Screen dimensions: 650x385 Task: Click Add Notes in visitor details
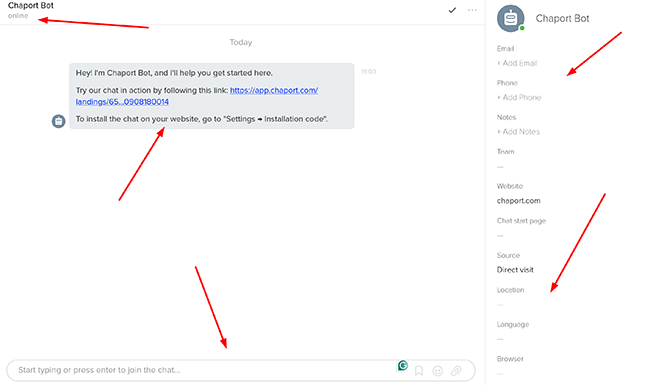518,132
